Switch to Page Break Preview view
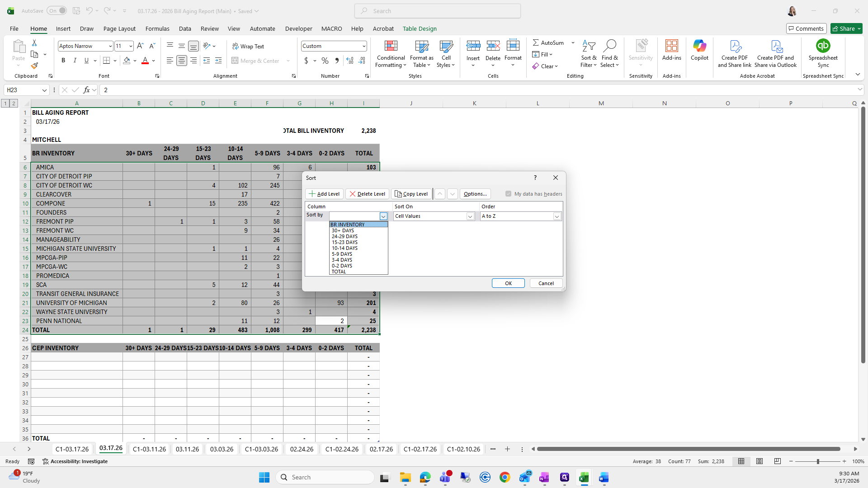Image resolution: width=868 pixels, height=488 pixels. click(778, 461)
